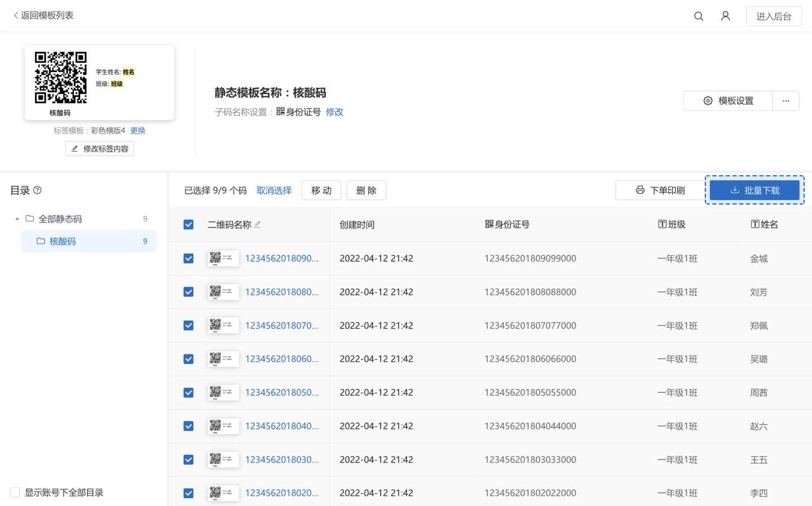This screenshot has height=506, width=812.
Task: Select the 核酸码 directory label
Action: point(63,241)
